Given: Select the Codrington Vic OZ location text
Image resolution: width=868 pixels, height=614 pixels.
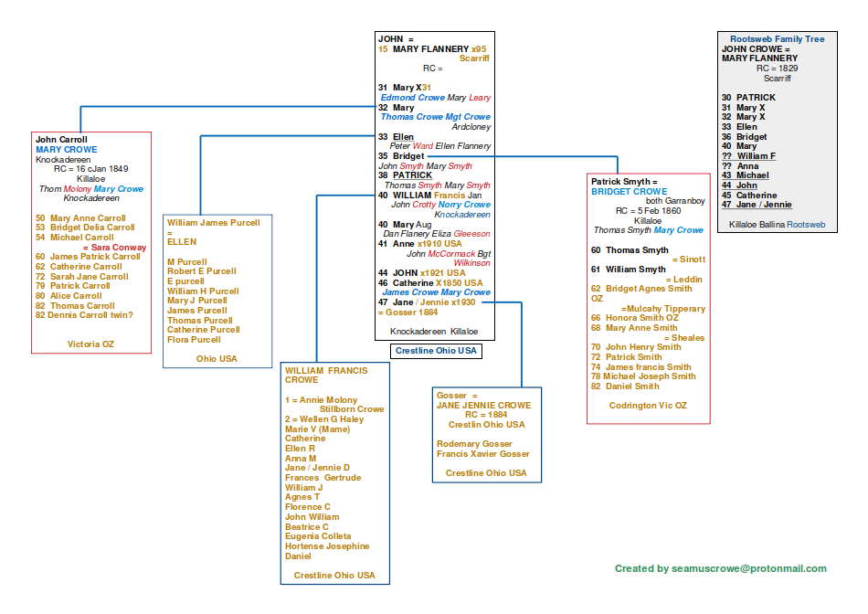Looking at the screenshot, I should click(648, 406).
